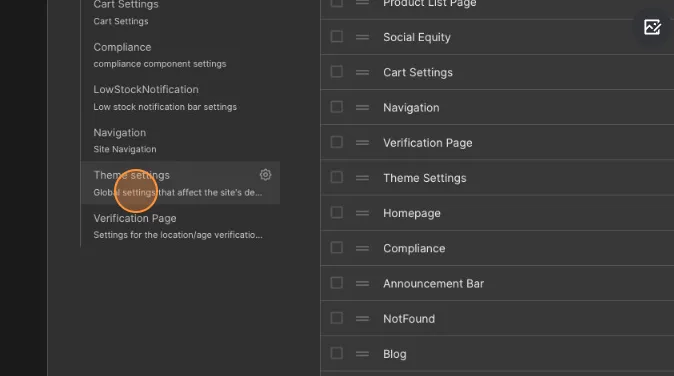Image resolution: width=674 pixels, height=376 pixels.
Task: Tick the Blog checkbox
Action: [x=337, y=353]
